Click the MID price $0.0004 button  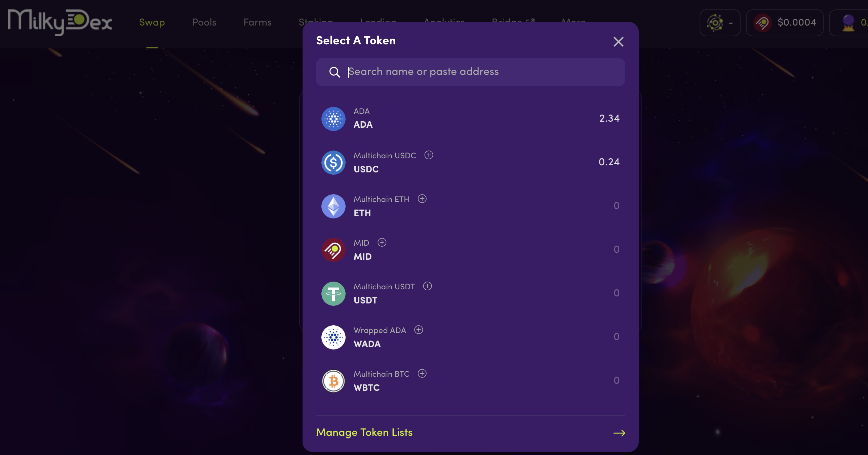click(784, 23)
